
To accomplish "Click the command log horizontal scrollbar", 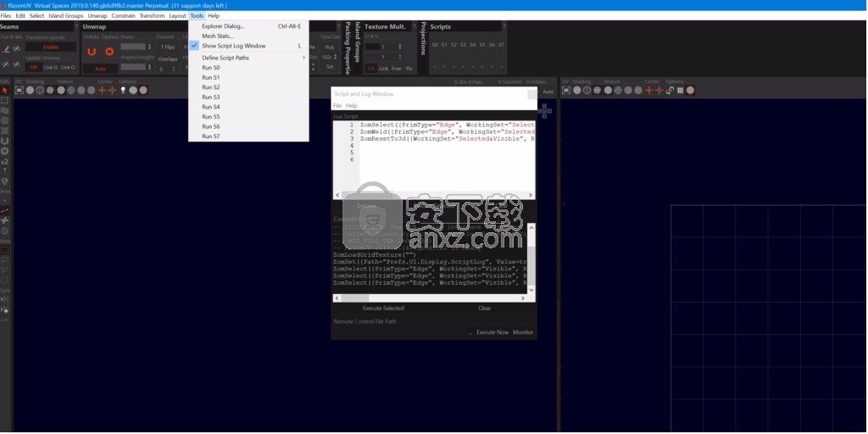I will pyautogui.click(x=430, y=298).
